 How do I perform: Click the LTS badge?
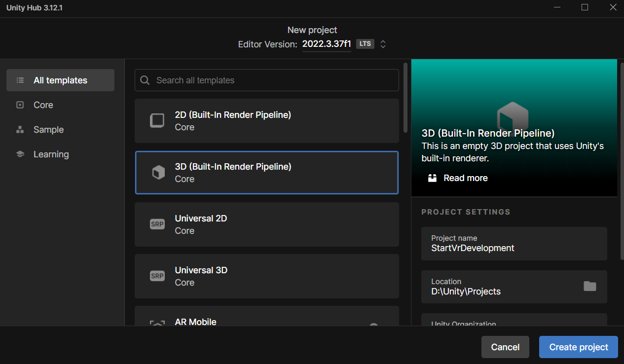pyautogui.click(x=365, y=44)
